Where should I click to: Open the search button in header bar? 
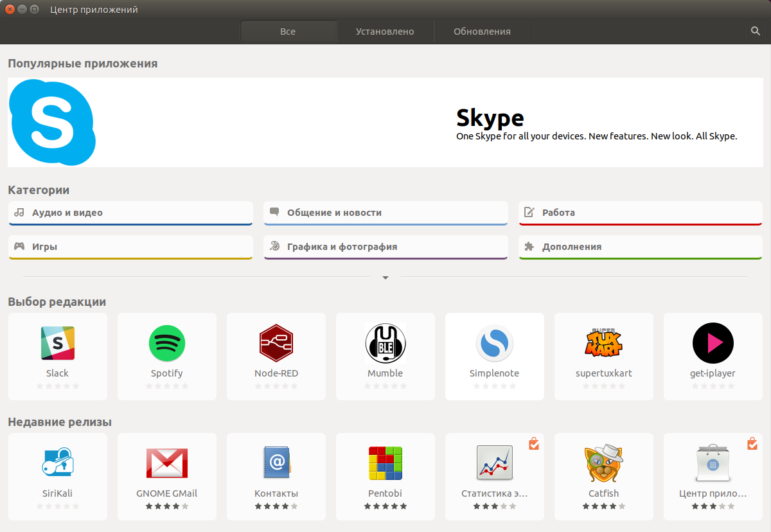[755, 31]
